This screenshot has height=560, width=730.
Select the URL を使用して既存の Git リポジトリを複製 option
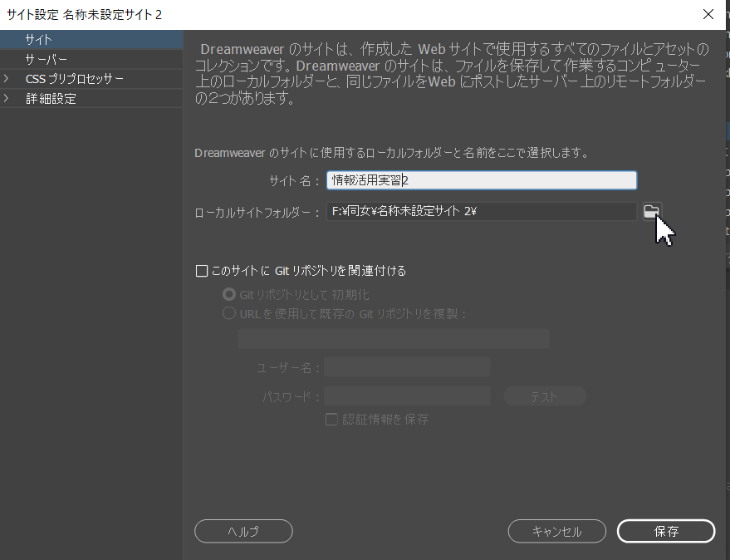pyautogui.click(x=228, y=312)
